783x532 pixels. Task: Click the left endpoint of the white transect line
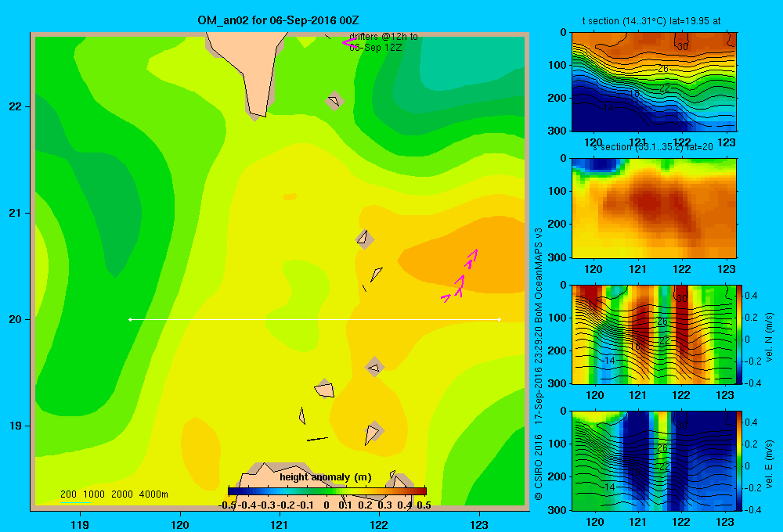coord(130,319)
